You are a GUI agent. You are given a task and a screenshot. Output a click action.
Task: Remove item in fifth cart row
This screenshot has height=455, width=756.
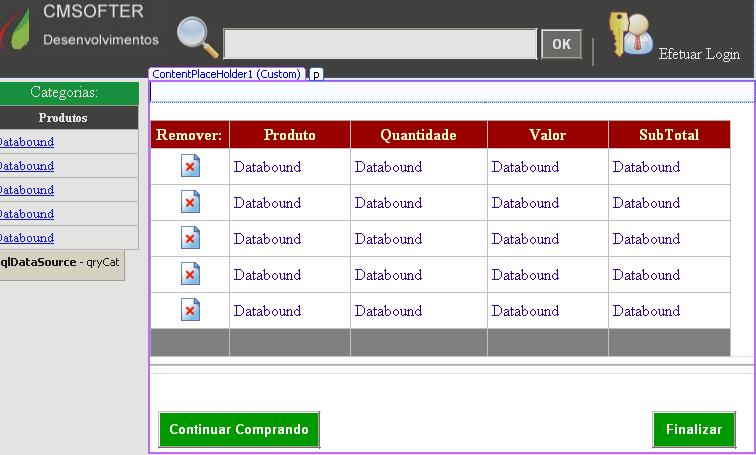190,311
